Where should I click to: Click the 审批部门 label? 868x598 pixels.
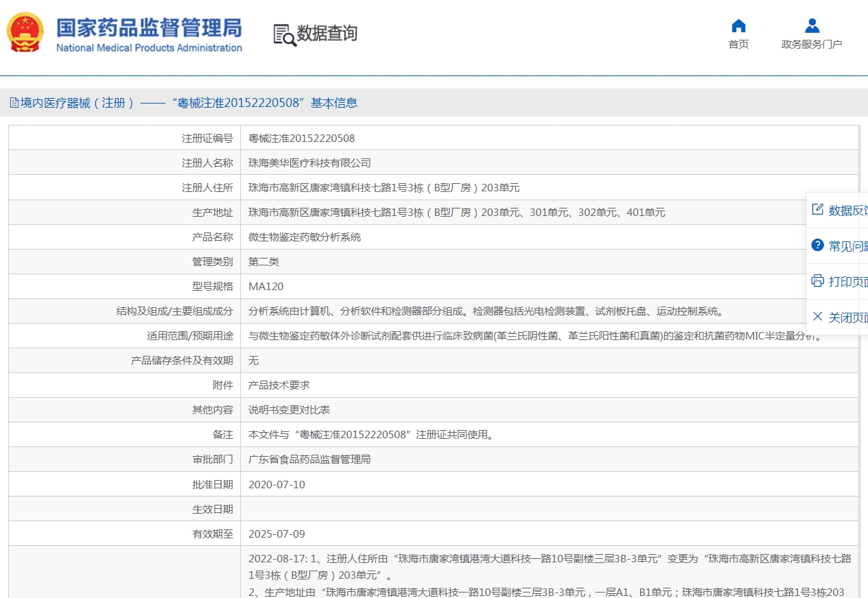pos(213,459)
